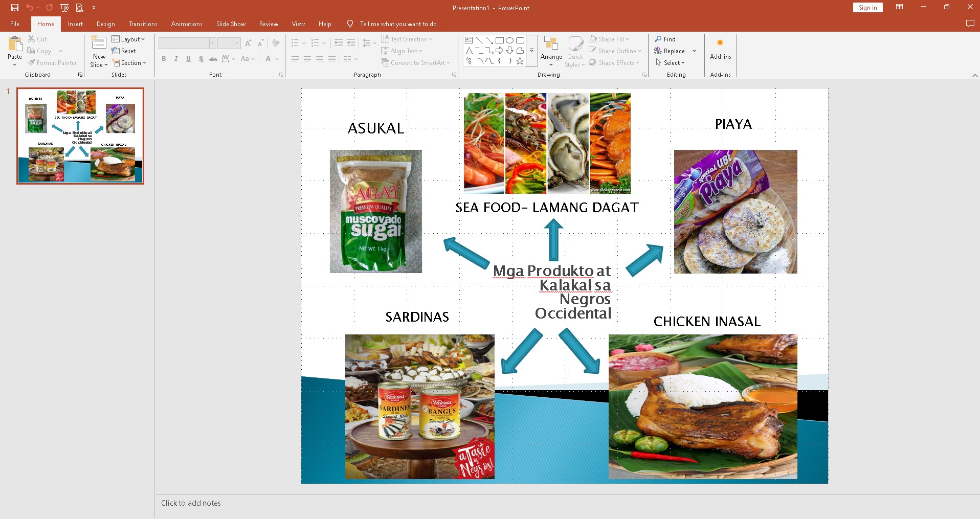The image size is (980, 519).
Task: Click the Comments speech bubble icon
Action: pos(970,24)
